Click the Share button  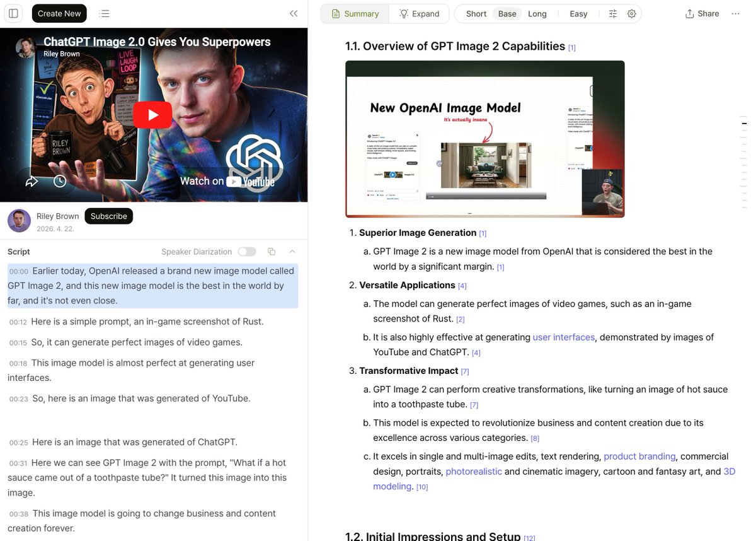(702, 14)
